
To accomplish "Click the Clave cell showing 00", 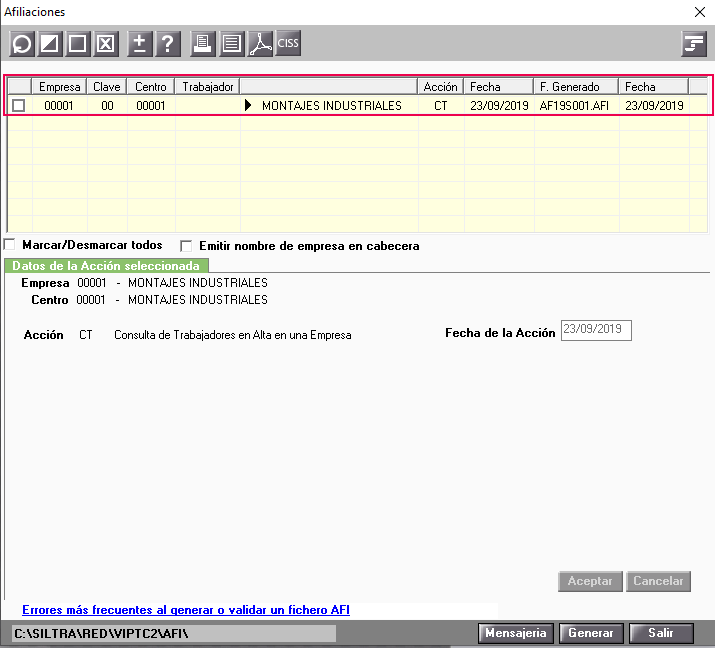I will tap(107, 106).
